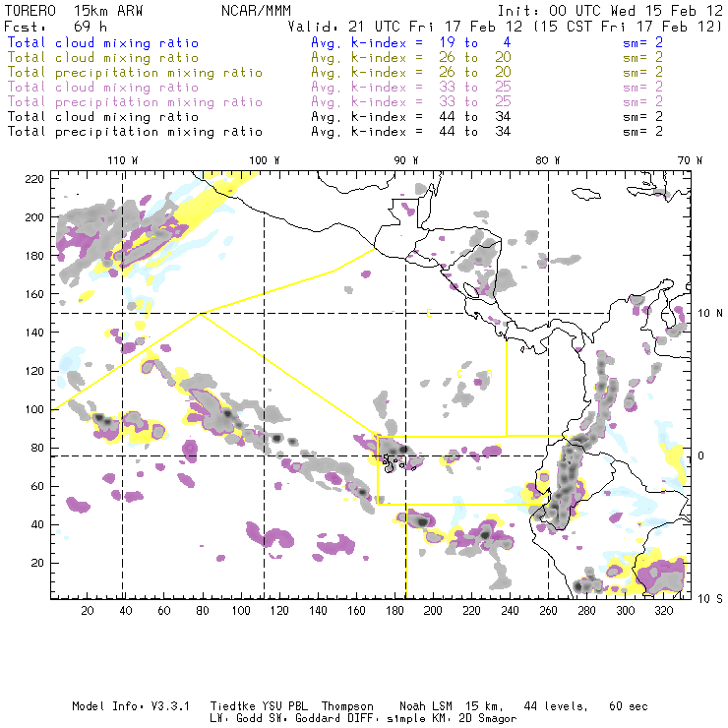Select the "NCAR/MMM" header label
The width and height of the screenshot is (728, 728).
(x=256, y=11)
